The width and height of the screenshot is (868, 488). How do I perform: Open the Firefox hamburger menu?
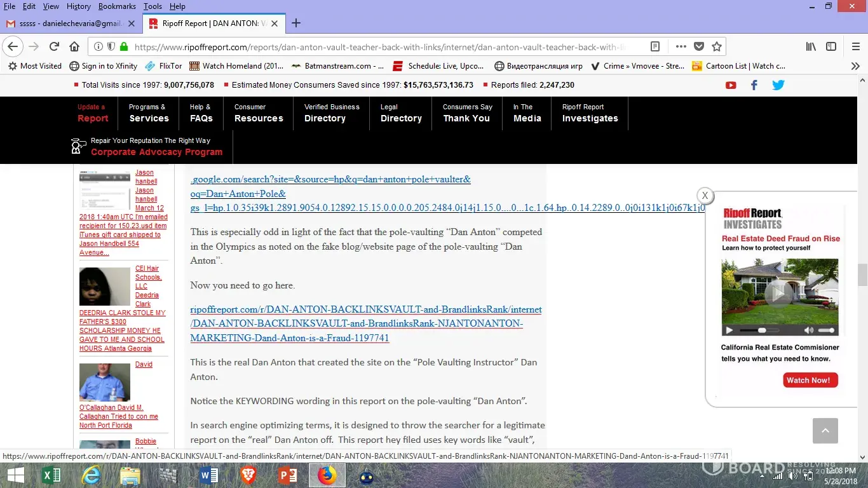click(x=855, y=46)
